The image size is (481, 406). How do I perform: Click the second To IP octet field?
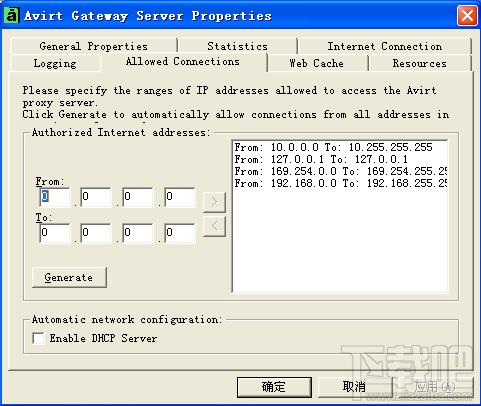coord(96,233)
